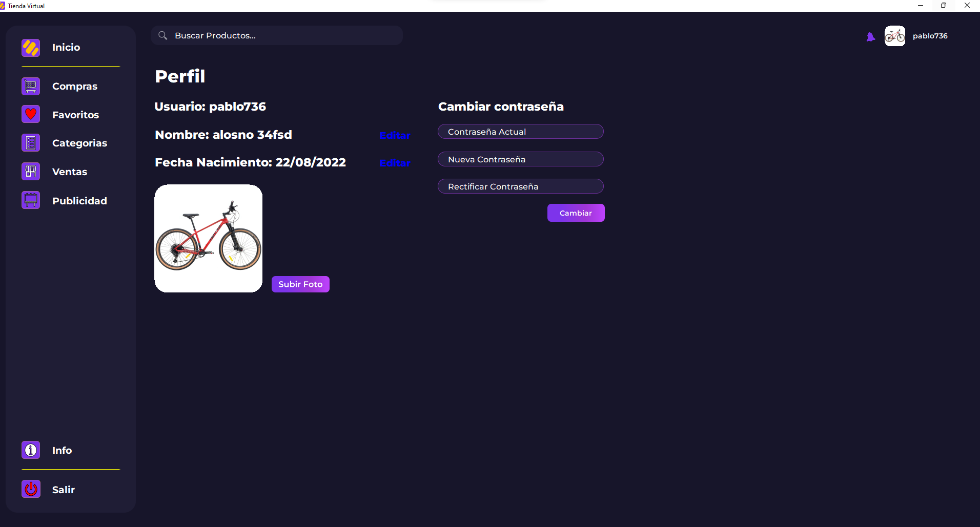Image resolution: width=980 pixels, height=527 pixels.
Task: Click the magnifier icon in the search bar
Action: (163, 35)
